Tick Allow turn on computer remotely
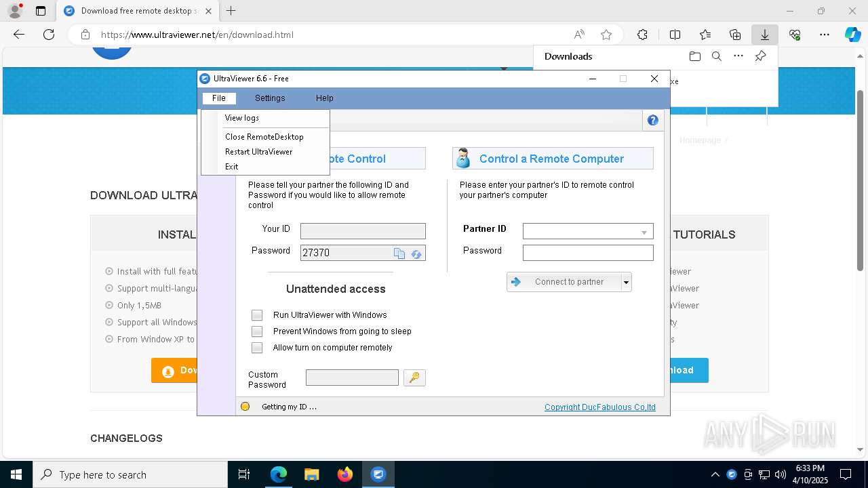This screenshot has width=868, height=488. point(257,348)
